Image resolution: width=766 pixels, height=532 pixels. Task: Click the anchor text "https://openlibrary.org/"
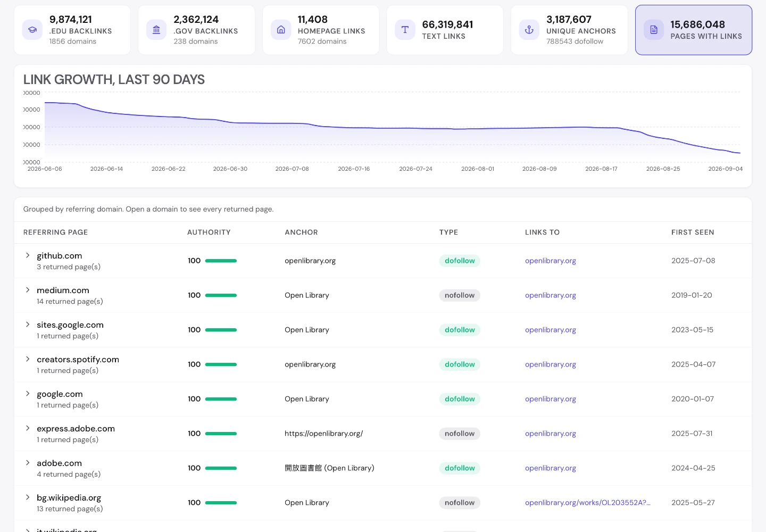point(323,434)
